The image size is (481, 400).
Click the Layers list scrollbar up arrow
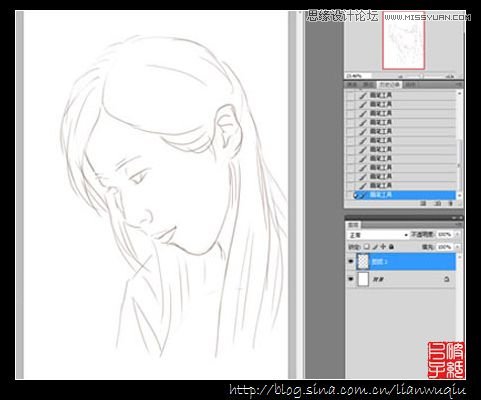[459, 257]
